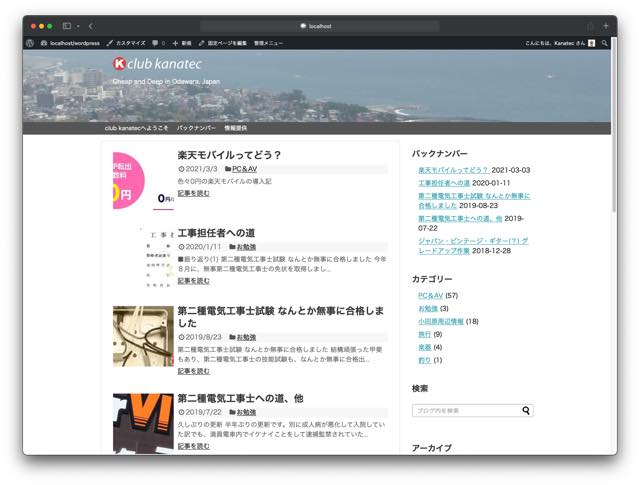
Task: Open the Kanatec user account greeting
Action: tap(560, 43)
